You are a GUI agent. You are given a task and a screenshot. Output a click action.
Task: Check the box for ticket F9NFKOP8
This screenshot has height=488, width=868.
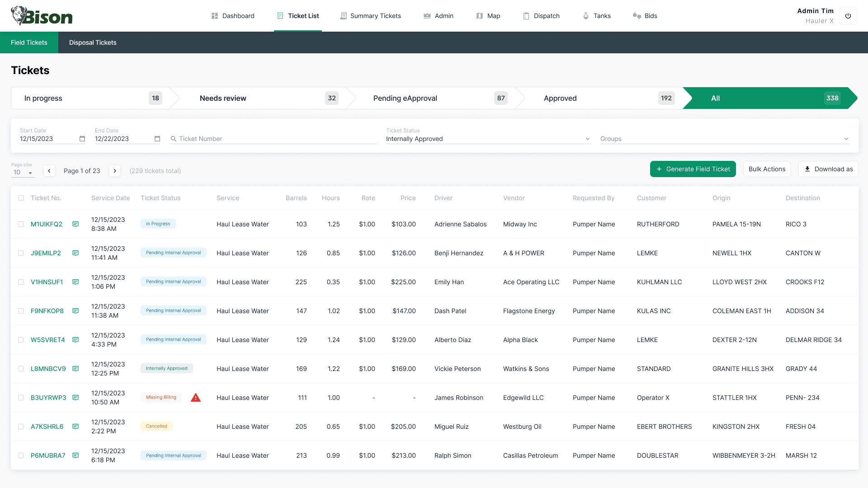[21, 311]
